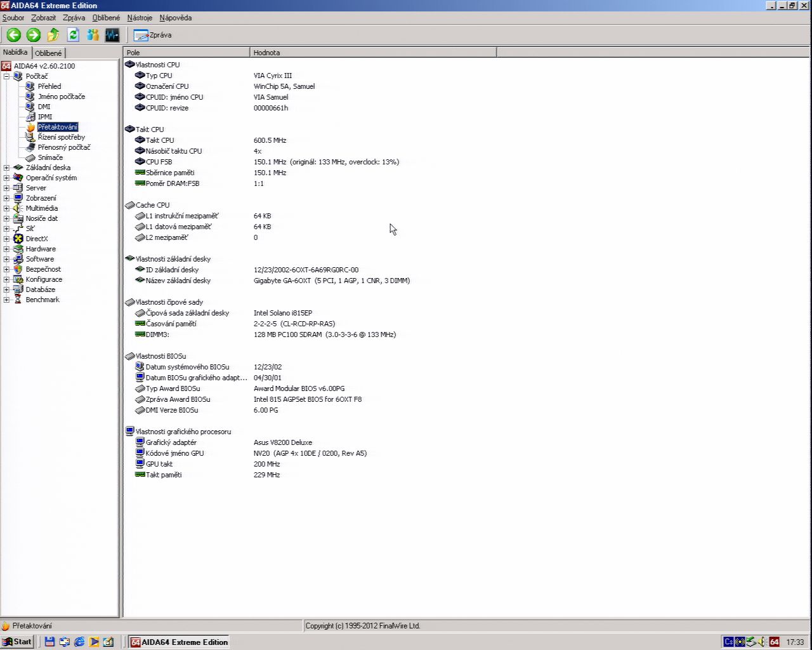Image resolution: width=812 pixels, height=650 pixels.
Task: Click the Hodnota column header
Action: [x=373, y=53]
